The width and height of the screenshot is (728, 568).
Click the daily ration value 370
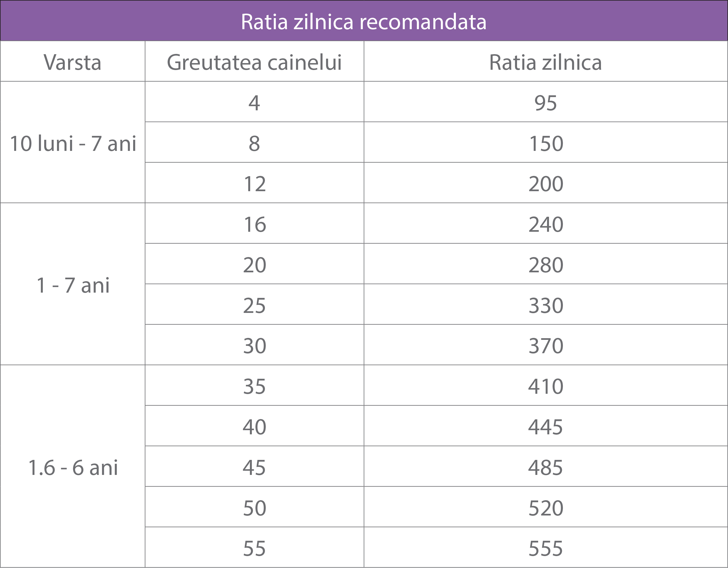[x=546, y=345]
